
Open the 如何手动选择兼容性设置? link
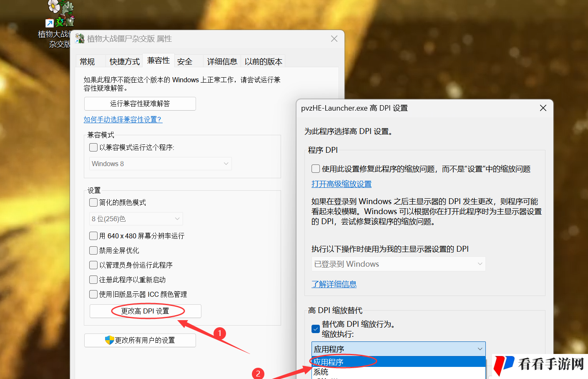tap(123, 119)
